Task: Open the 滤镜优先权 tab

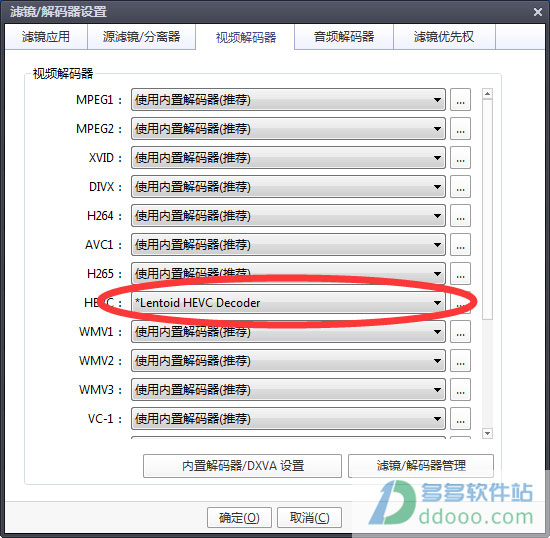Action: (x=444, y=37)
